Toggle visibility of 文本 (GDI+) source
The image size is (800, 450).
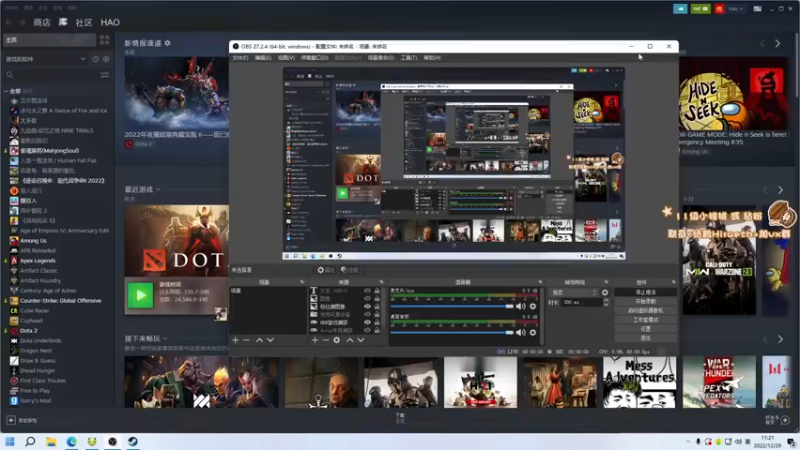pos(367,291)
